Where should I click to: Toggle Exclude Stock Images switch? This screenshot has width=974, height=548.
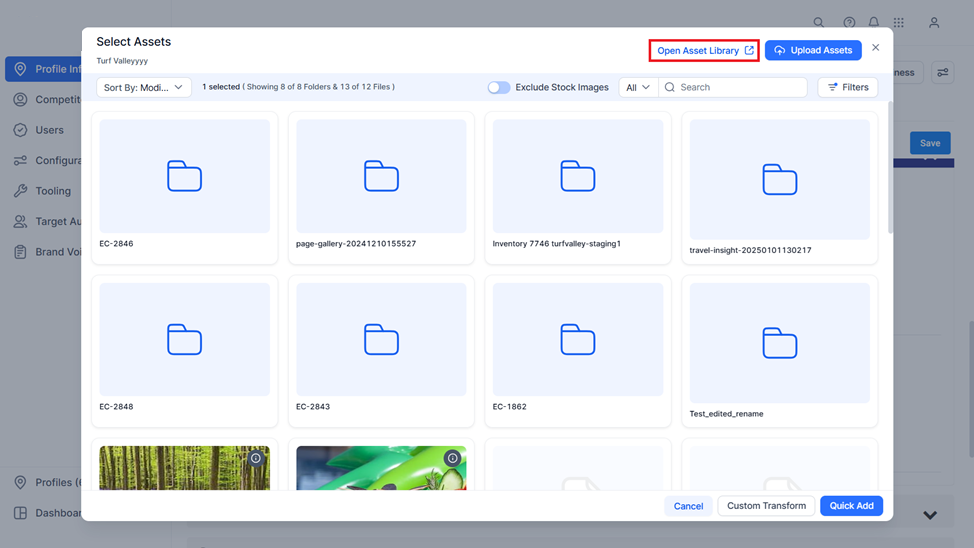[x=498, y=88]
